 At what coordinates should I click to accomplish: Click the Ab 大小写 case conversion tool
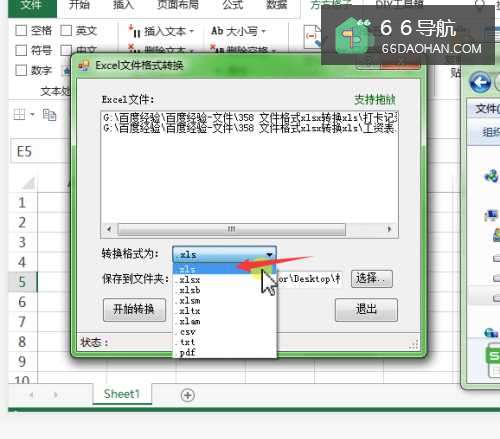[238, 31]
